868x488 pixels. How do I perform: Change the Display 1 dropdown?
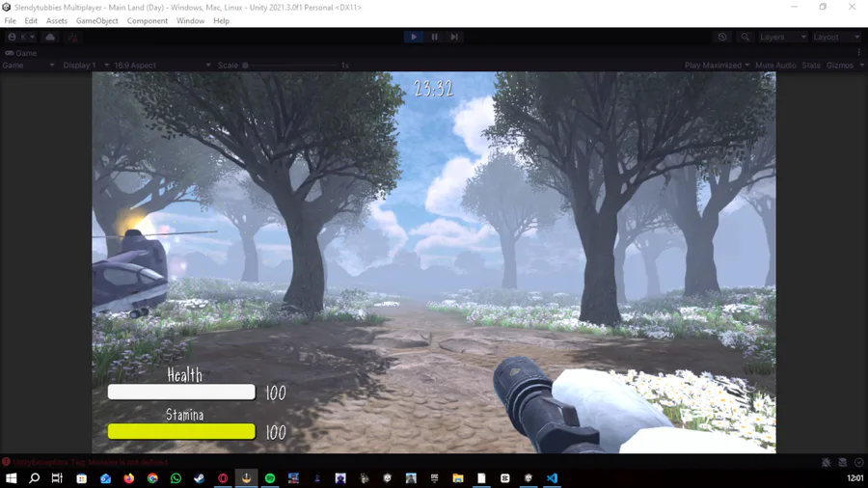coord(86,66)
